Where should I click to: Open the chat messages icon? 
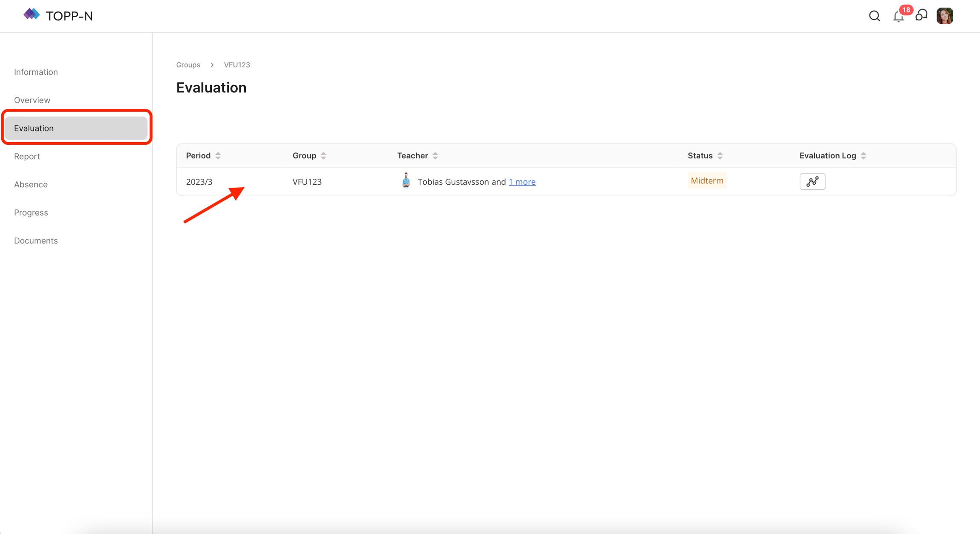921,16
